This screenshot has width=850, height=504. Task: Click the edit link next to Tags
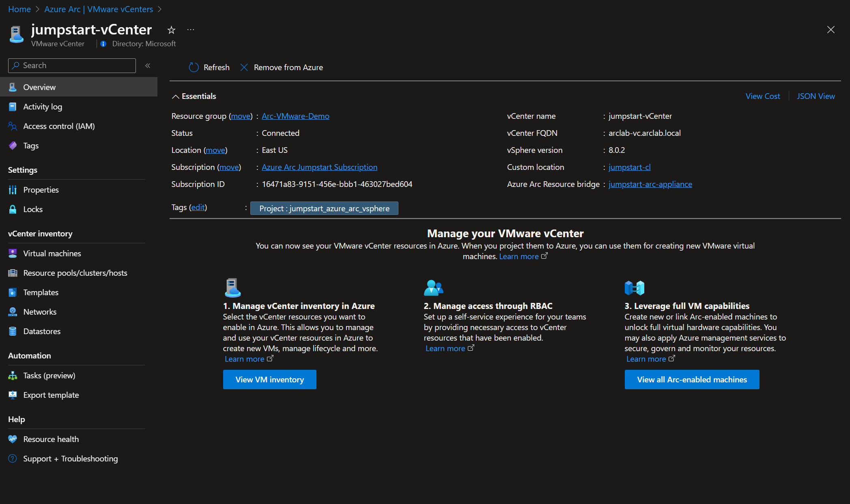tap(198, 207)
